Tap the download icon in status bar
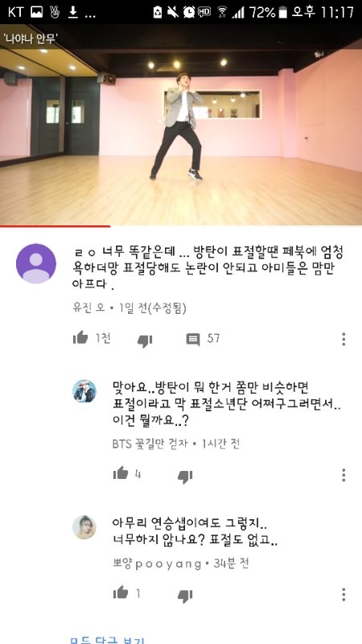362x644 pixels. pyautogui.click(x=73, y=12)
